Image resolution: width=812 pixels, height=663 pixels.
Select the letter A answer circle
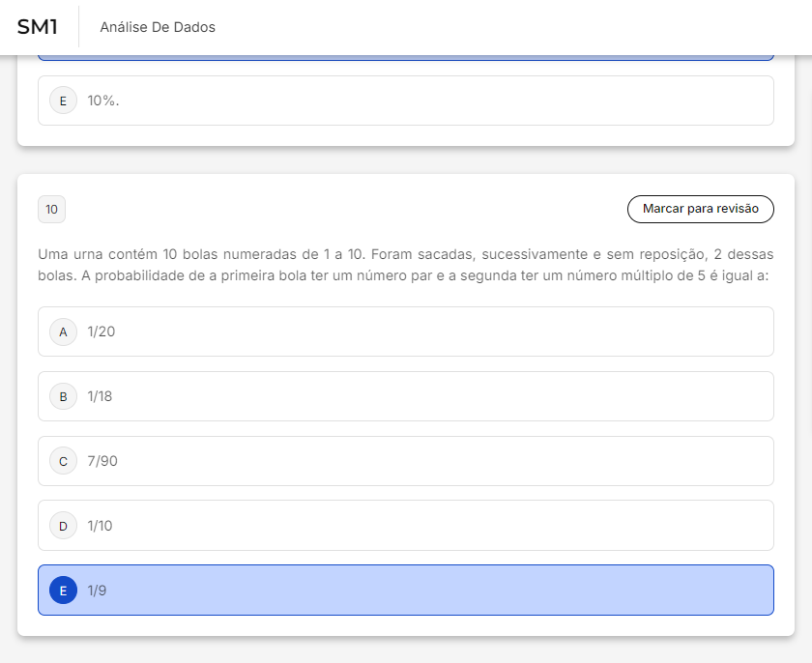click(63, 331)
